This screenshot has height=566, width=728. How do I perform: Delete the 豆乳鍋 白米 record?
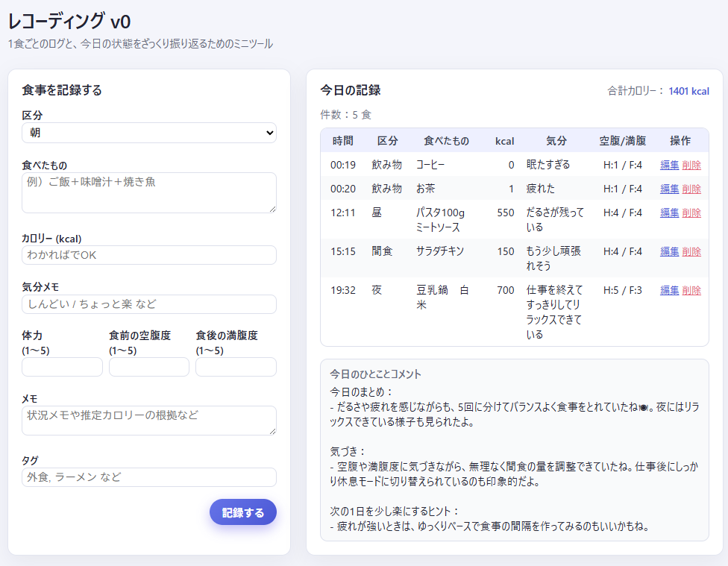[x=691, y=290]
